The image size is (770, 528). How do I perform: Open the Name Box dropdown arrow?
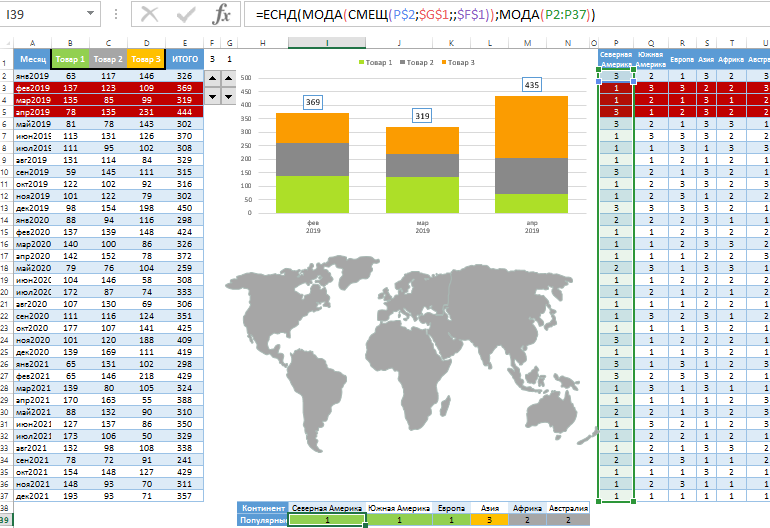(x=92, y=16)
